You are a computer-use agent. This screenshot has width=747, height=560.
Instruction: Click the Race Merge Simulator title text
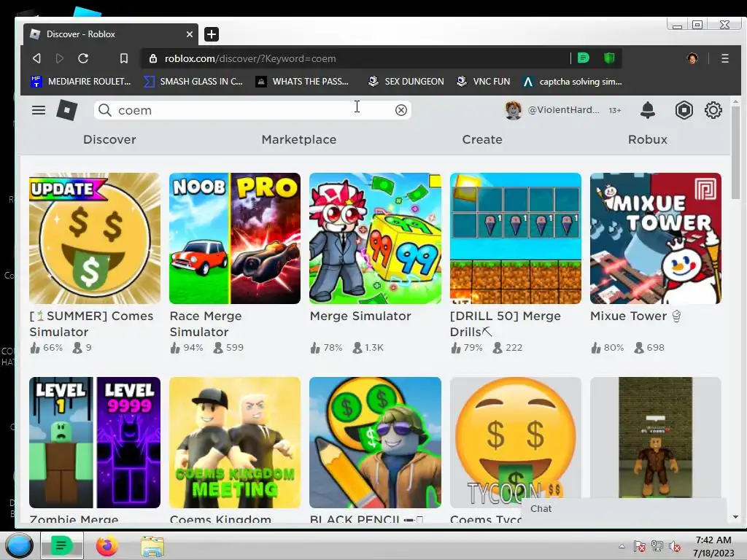[x=206, y=324]
